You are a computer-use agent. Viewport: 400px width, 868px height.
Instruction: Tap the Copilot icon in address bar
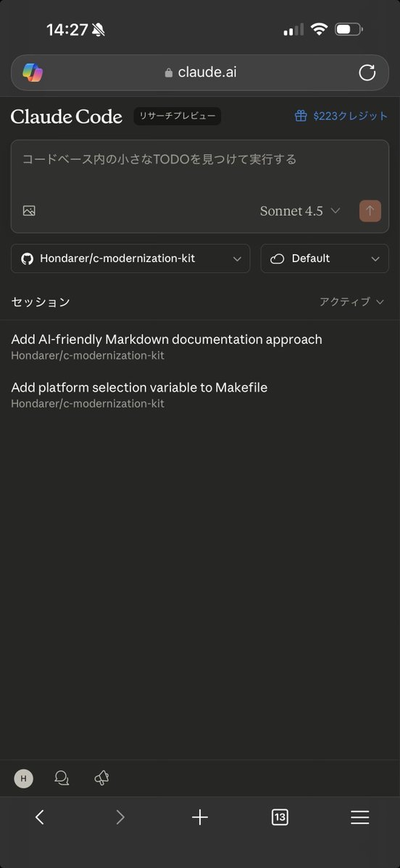33,72
